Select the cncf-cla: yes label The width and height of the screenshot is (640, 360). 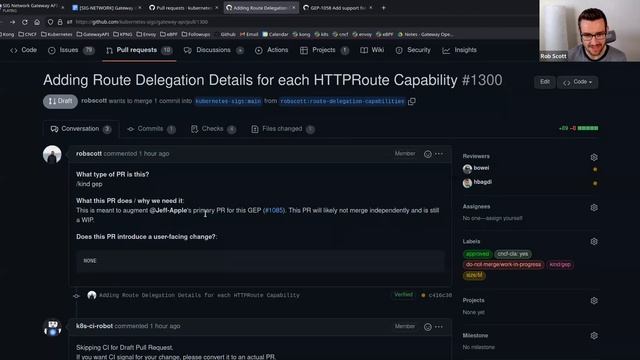(x=513, y=254)
